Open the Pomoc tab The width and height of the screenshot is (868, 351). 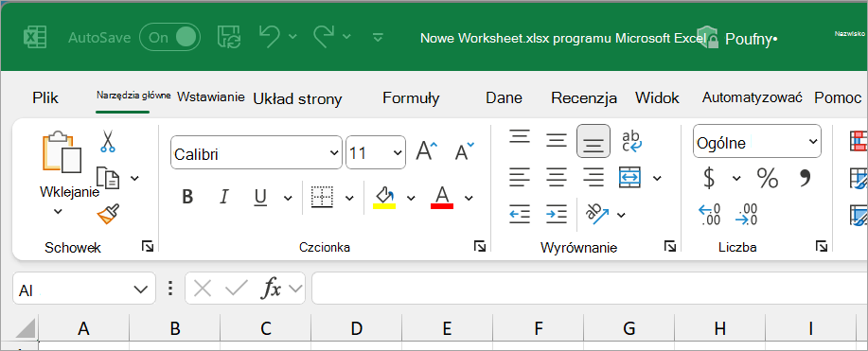[838, 98]
